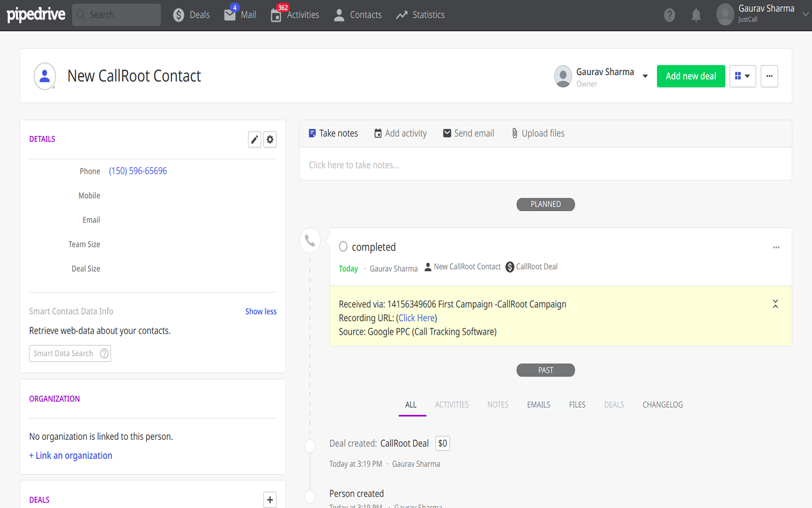812x508 pixels.
Task: Click the notifications bell icon
Action: [696, 15]
